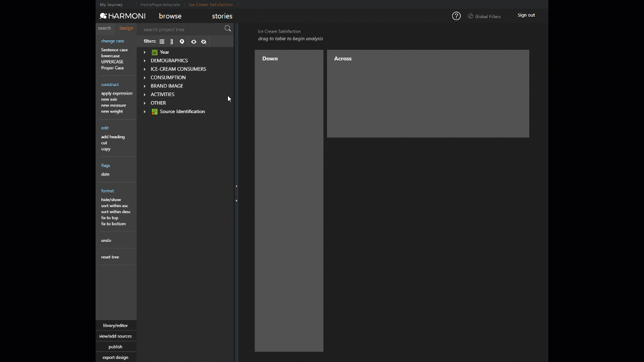644x362 pixels.
Task: Click the date flag
Action: 105,174
